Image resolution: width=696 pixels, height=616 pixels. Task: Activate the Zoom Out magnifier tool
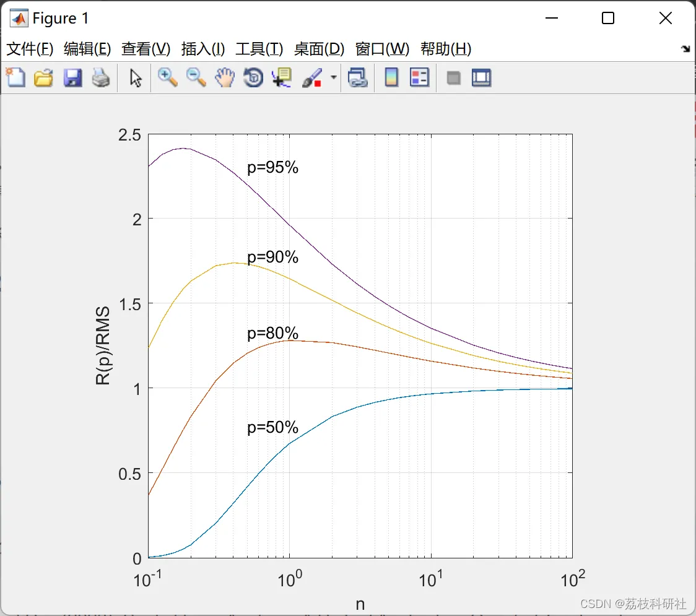(x=196, y=78)
